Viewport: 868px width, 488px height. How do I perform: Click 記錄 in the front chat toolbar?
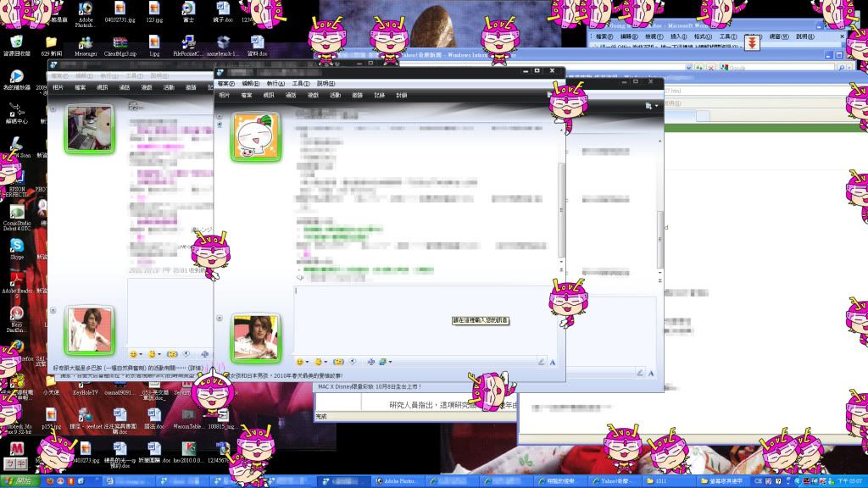379,95
